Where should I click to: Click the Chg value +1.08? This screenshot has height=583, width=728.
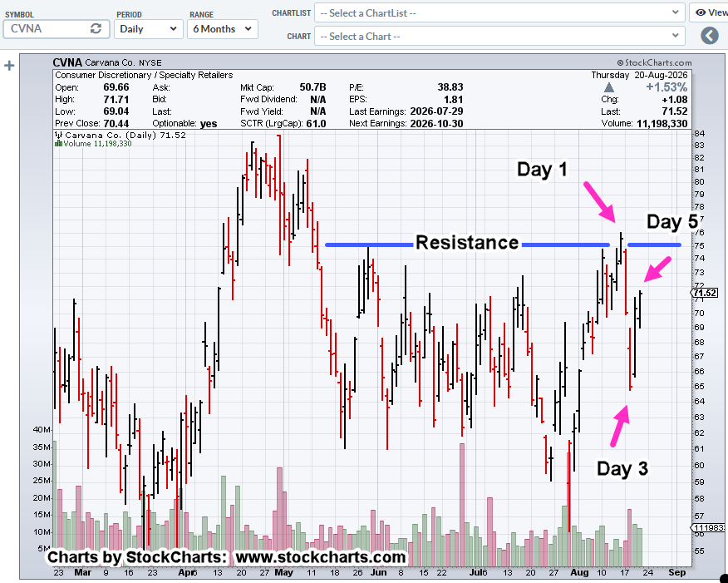(x=675, y=100)
